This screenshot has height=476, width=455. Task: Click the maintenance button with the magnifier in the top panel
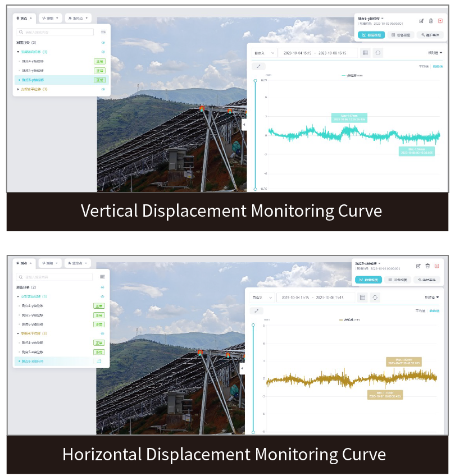[x=428, y=35]
